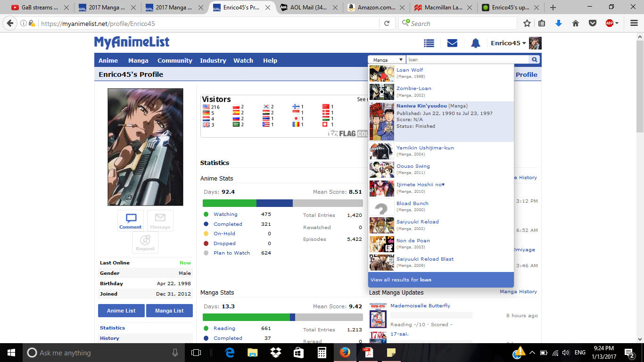This screenshot has height=362, width=644.
Task: Open the MAL list icon in header
Action: point(429,43)
